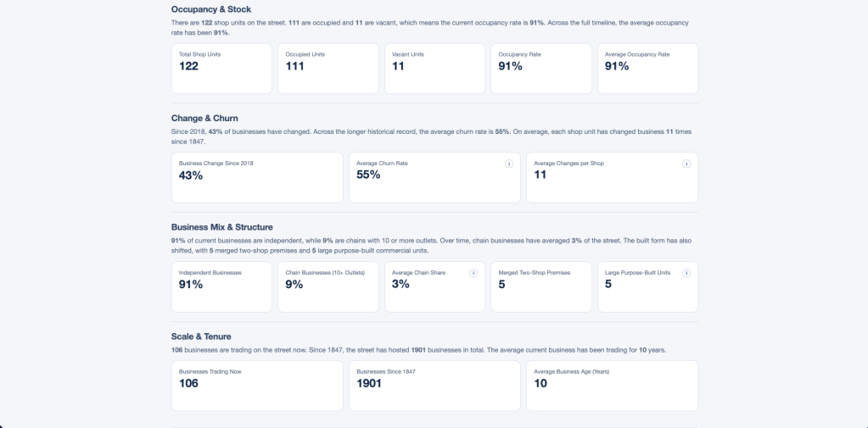Viewport: 868px width, 428px height.
Task: Open info icon for Average Changes per Shop
Action: 686,164
